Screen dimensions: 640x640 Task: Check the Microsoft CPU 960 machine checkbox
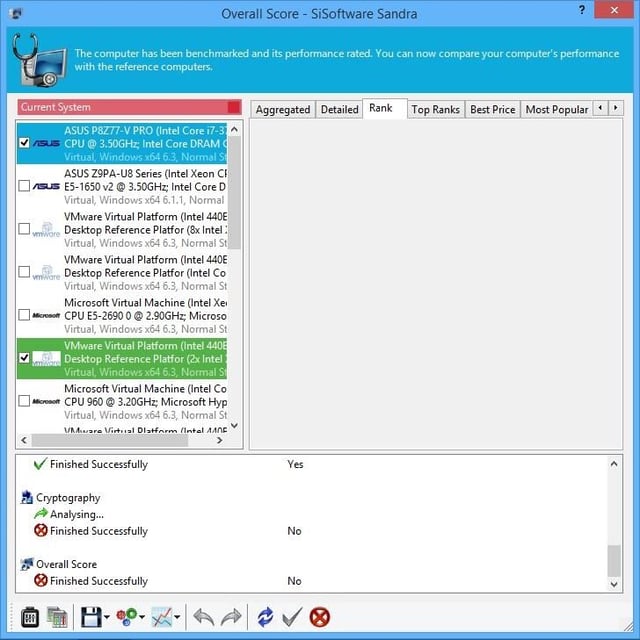[24, 401]
